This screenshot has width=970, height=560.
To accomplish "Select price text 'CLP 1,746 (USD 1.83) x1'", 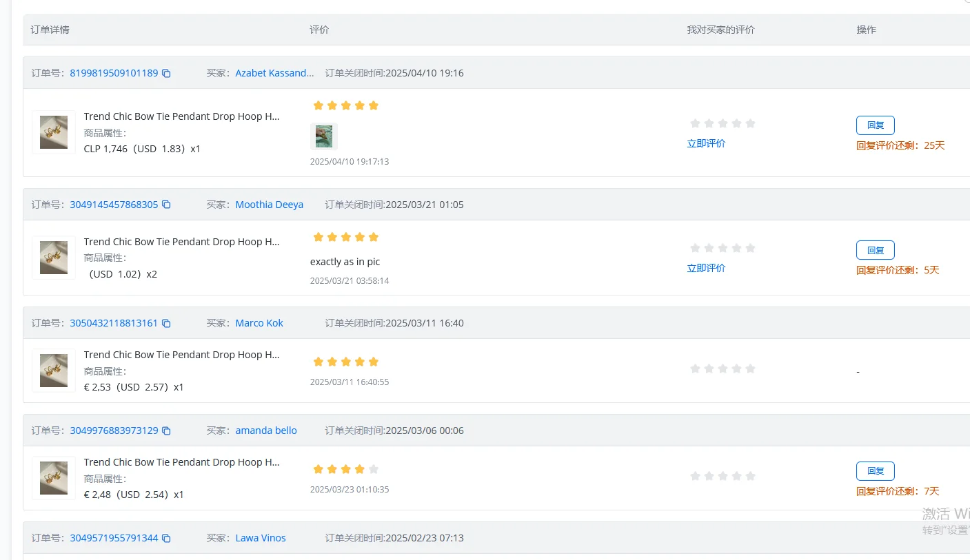I will click(x=142, y=149).
